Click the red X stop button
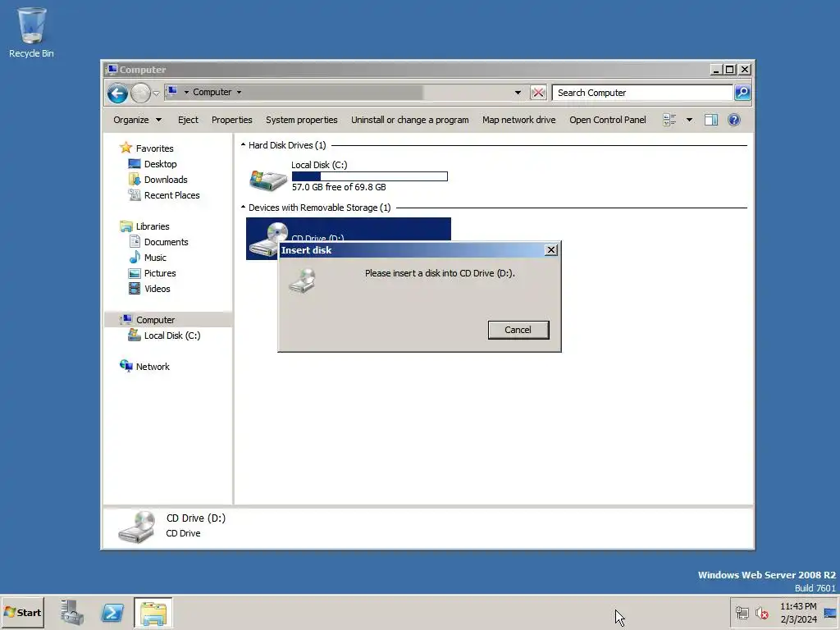 click(x=538, y=93)
